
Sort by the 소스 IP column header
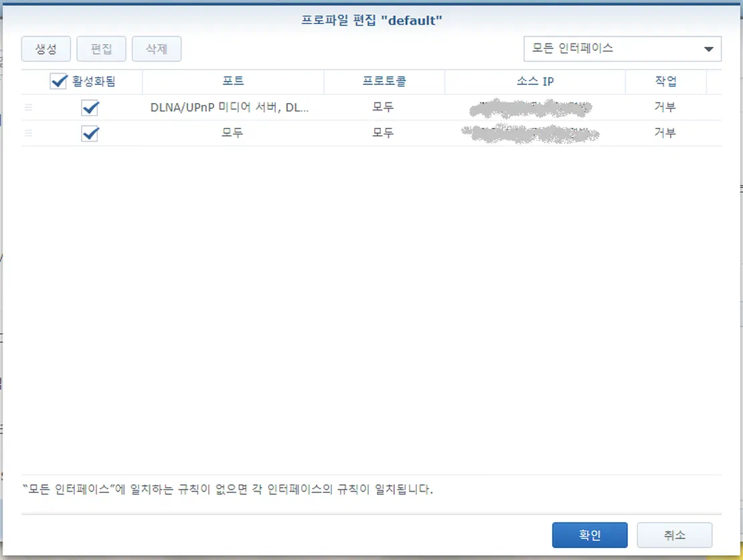pos(535,82)
